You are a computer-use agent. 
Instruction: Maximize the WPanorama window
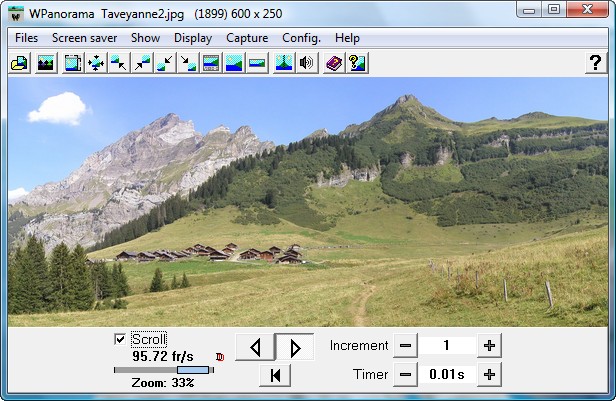(554, 9)
